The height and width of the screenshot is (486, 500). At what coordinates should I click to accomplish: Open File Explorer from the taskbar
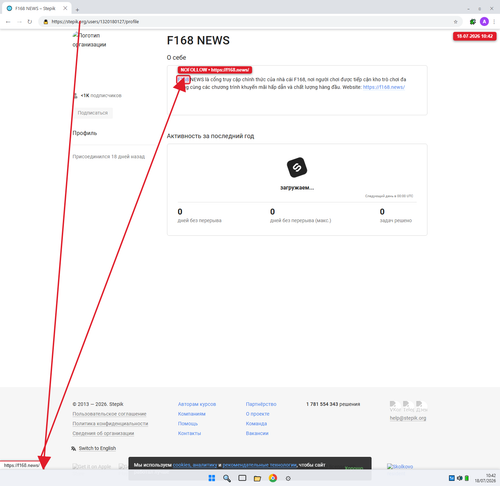[257, 478]
